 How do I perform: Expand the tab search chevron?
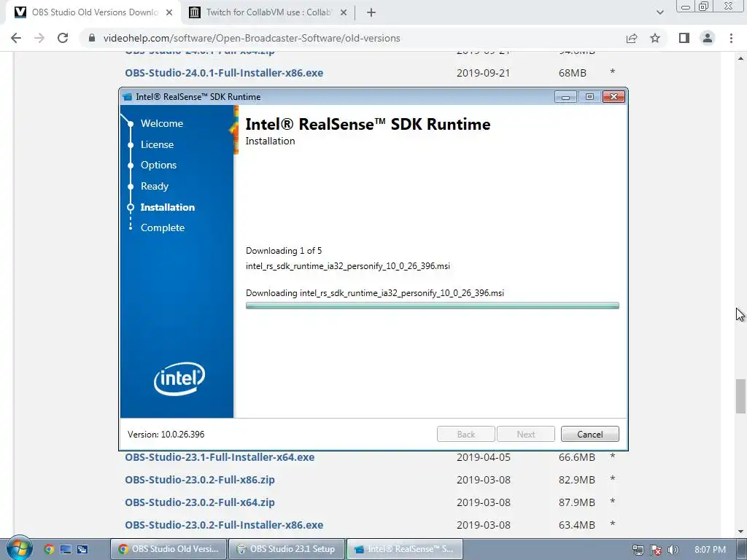tap(659, 12)
